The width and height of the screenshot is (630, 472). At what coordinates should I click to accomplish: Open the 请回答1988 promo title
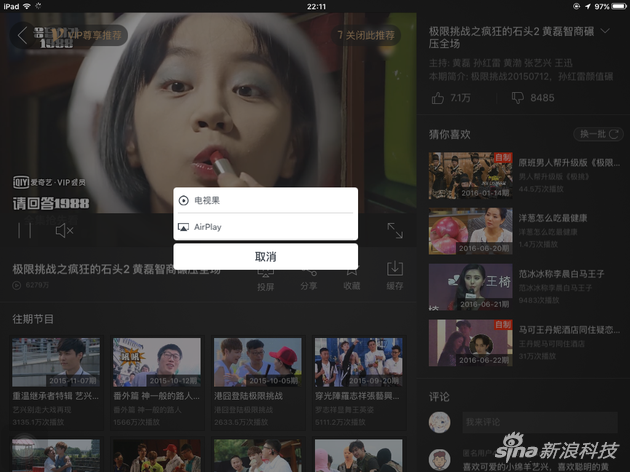point(51,204)
